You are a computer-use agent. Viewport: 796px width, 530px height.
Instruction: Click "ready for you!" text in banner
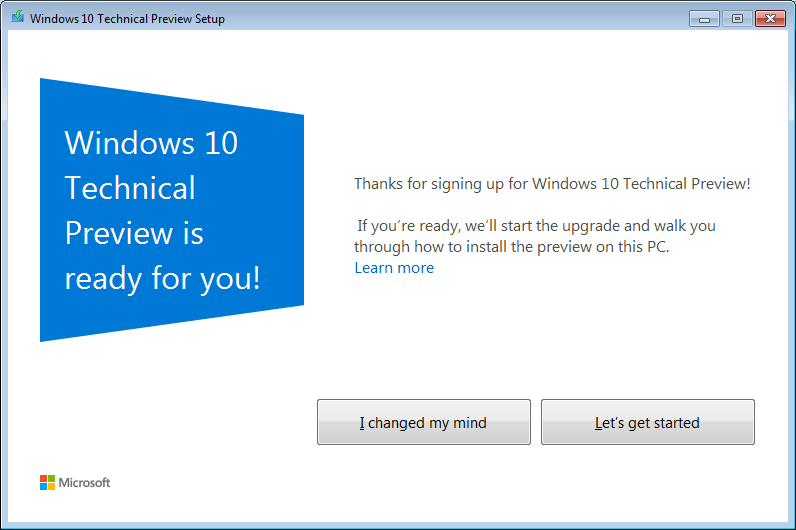click(162, 278)
